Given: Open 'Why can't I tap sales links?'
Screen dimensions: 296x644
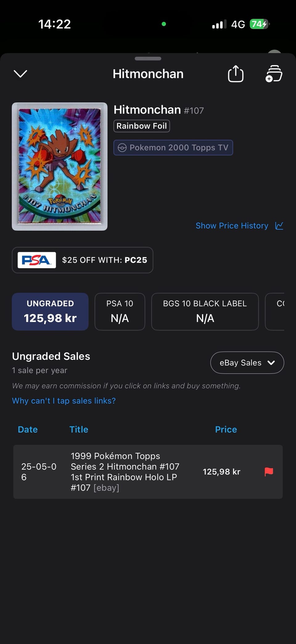Looking at the screenshot, I should pos(64,401).
